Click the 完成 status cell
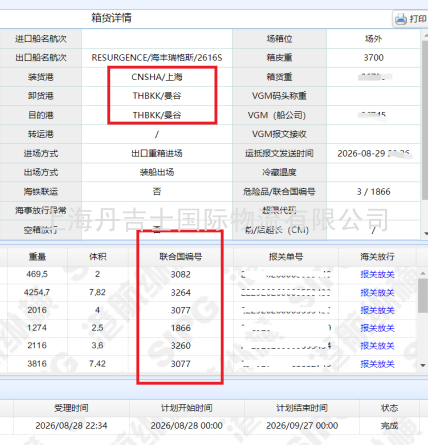428x445 pixels. click(x=389, y=426)
